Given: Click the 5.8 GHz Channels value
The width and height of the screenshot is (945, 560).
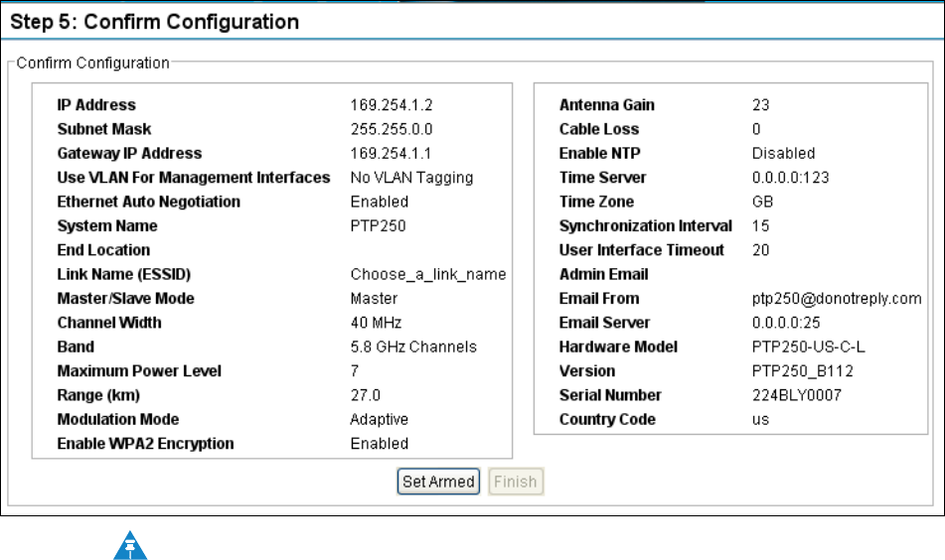Looking at the screenshot, I should click(x=413, y=347).
